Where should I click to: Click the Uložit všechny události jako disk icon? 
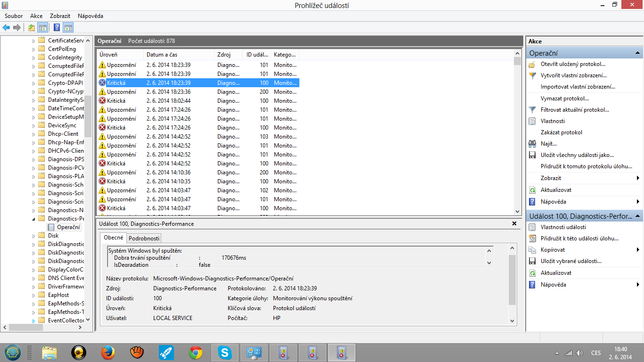click(x=532, y=155)
